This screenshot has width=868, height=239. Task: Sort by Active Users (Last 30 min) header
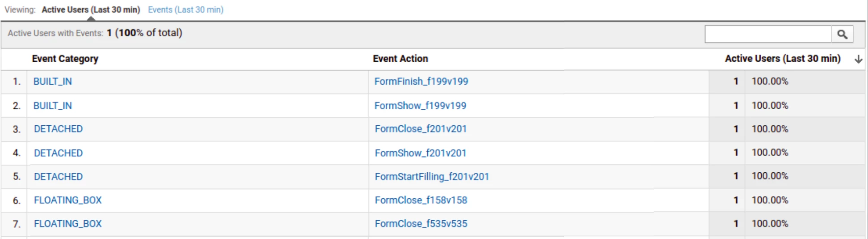click(x=782, y=59)
